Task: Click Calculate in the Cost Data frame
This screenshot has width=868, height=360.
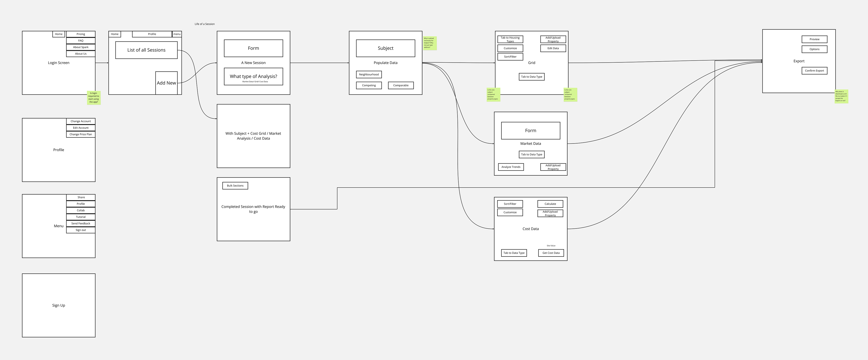Action: (x=550, y=204)
